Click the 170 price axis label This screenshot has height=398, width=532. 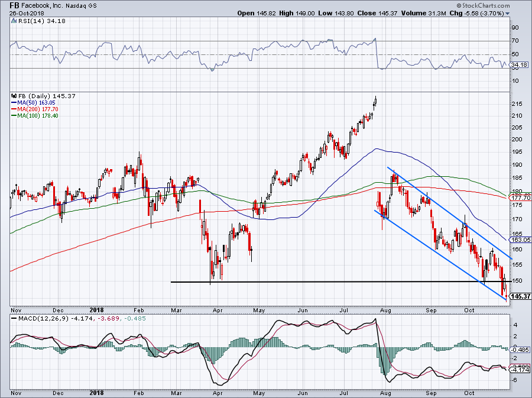pyautogui.click(x=517, y=219)
